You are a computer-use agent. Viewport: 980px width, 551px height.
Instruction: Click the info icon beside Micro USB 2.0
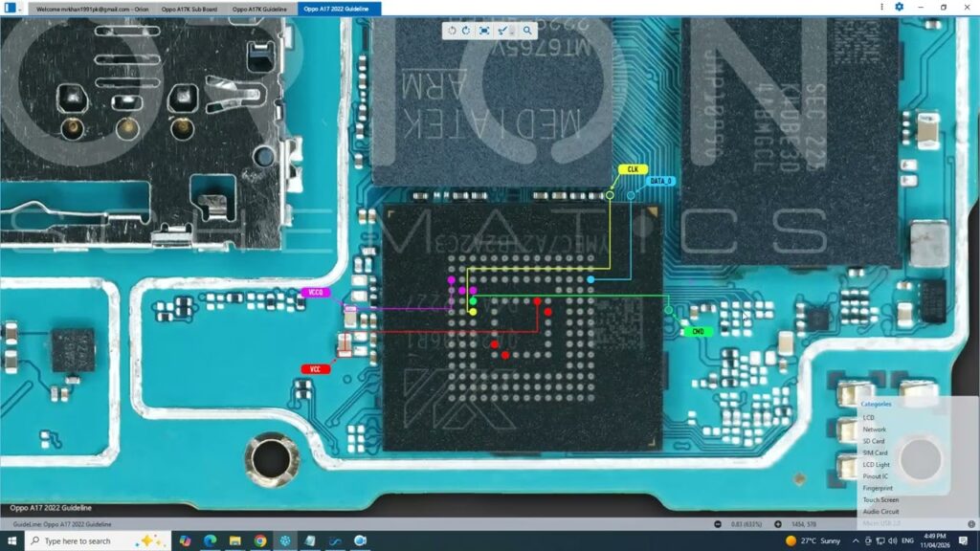tap(971, 523)
